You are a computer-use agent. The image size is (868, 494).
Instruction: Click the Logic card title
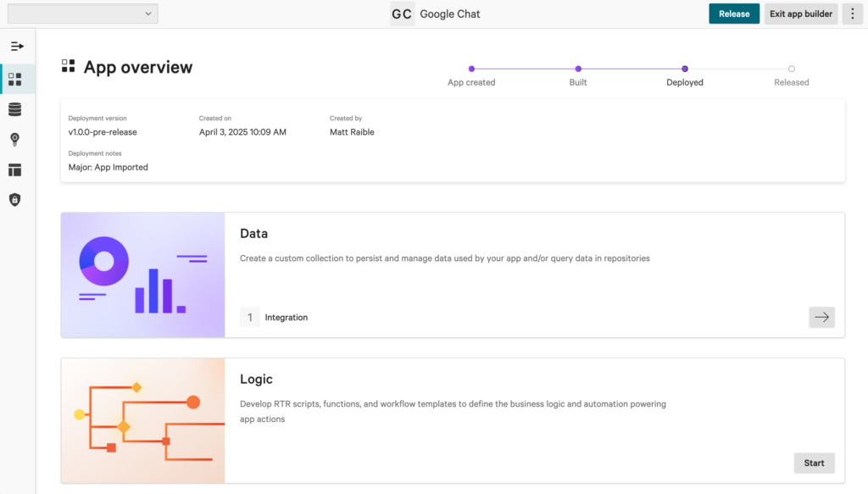[256, 380]
